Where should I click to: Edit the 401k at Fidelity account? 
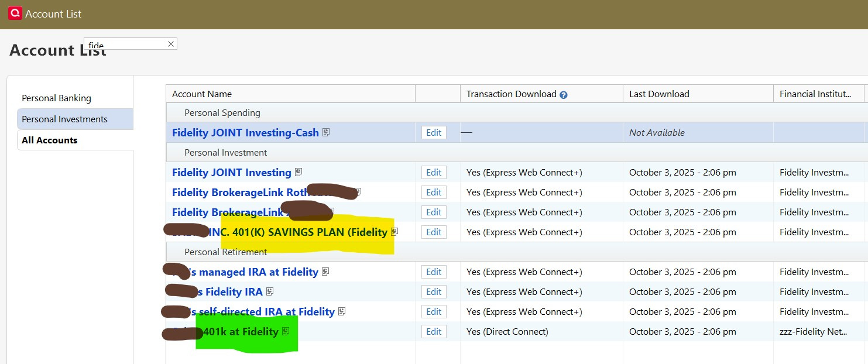click(x=434, y=332)
